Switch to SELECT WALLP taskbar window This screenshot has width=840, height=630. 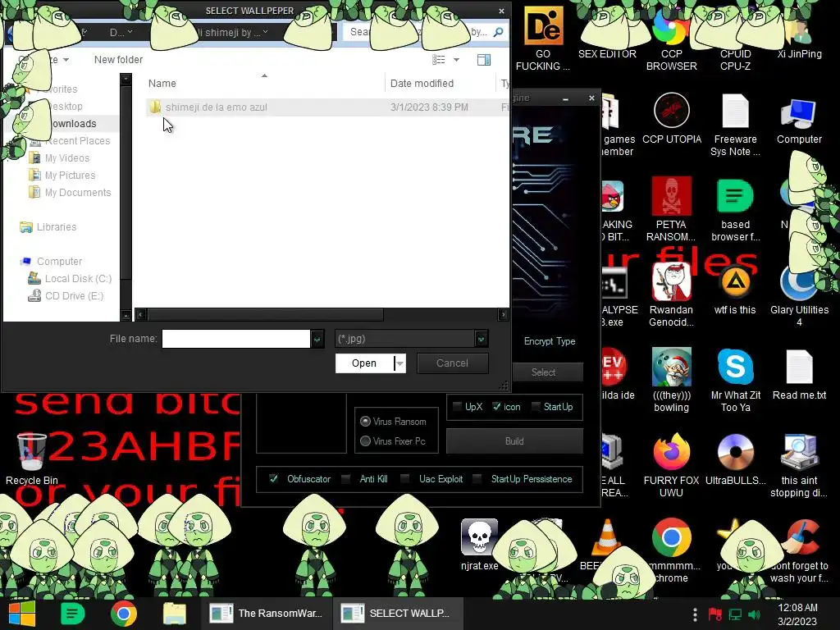pos(398,614)
